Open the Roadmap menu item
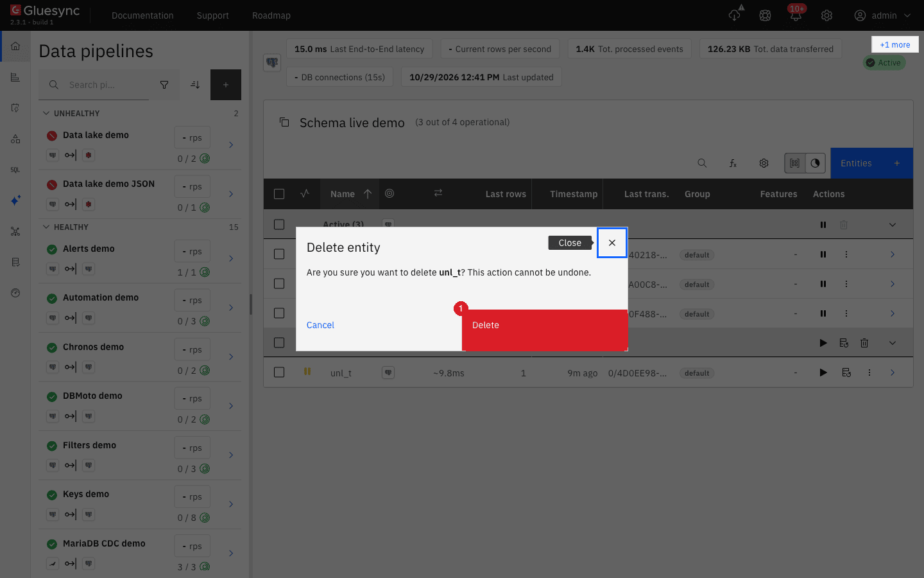 click(271, 15)
